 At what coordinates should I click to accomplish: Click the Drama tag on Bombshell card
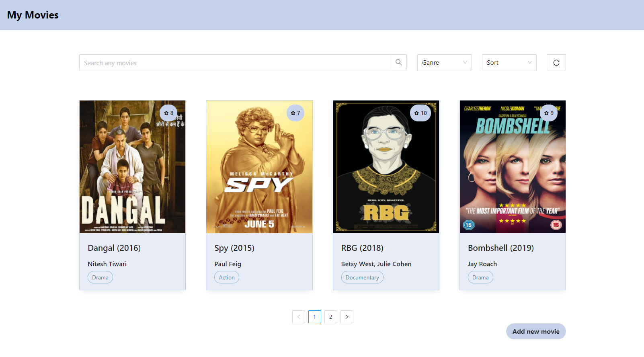480,277
